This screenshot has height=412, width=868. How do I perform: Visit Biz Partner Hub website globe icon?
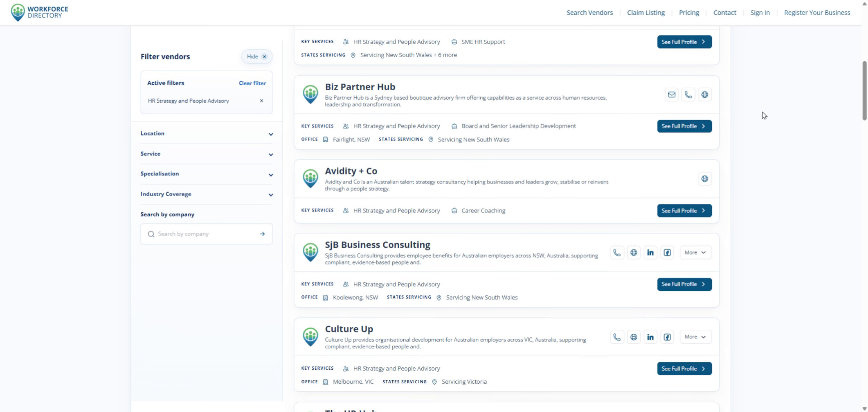[705, 95]
